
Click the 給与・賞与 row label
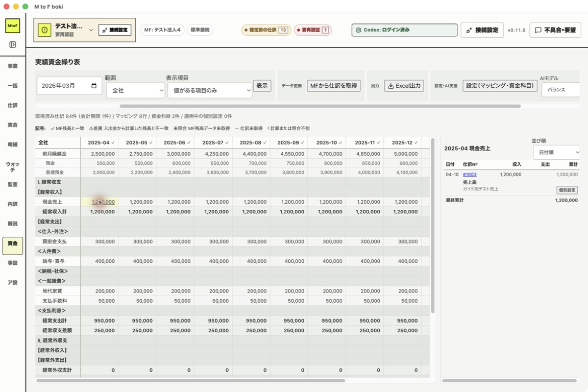coord(53,261)
